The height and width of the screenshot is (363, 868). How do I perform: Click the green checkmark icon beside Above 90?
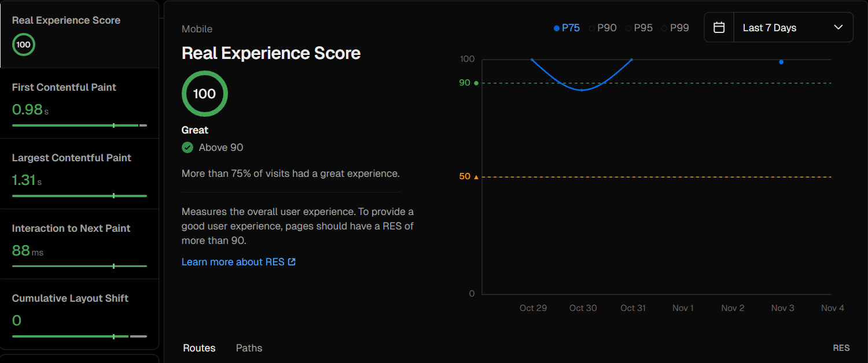click(187, 147)
